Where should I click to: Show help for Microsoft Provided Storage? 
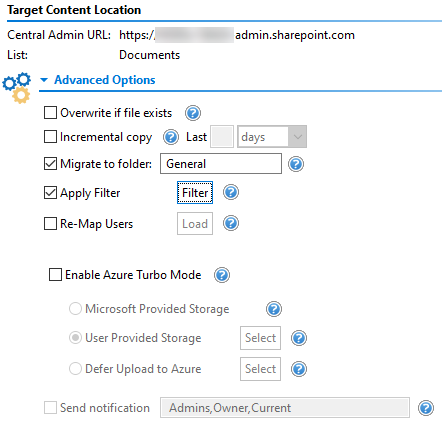coord(274,309)
